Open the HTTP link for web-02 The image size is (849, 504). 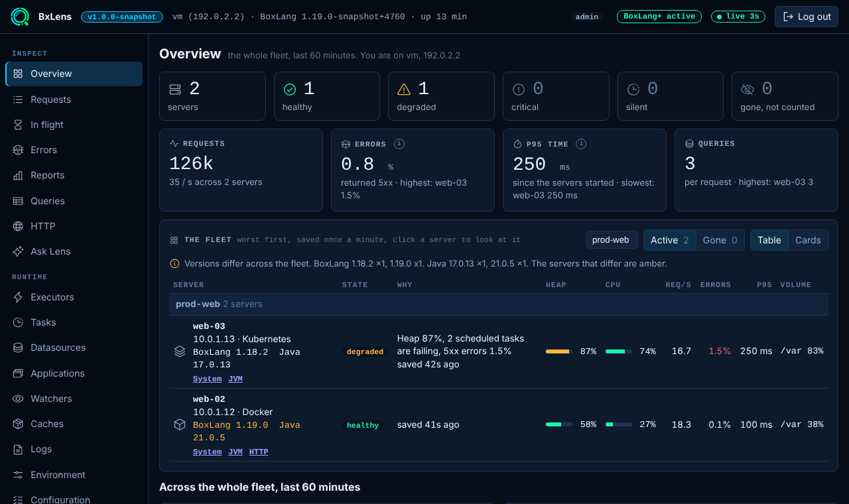pos(259,452)
